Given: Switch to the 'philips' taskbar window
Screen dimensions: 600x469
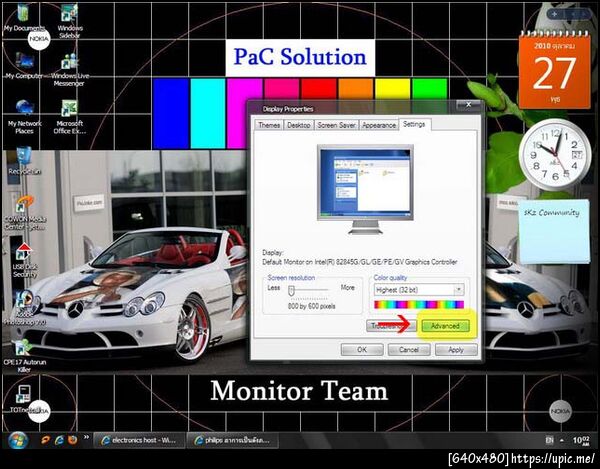Looking at the screenshot, I should (232, 441).
